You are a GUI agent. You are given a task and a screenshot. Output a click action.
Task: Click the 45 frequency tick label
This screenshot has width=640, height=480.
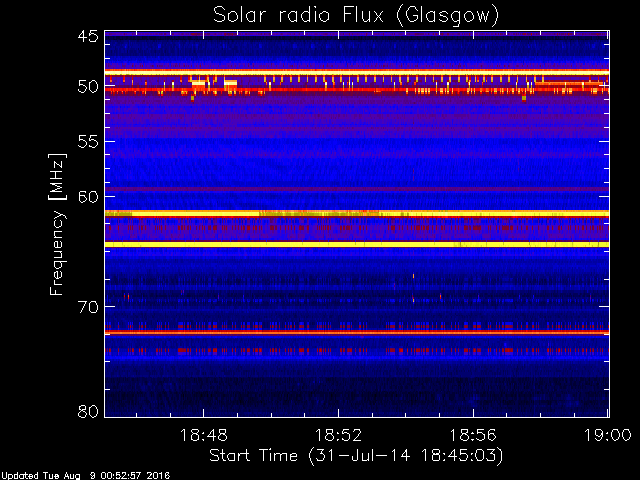coord(88,36)
